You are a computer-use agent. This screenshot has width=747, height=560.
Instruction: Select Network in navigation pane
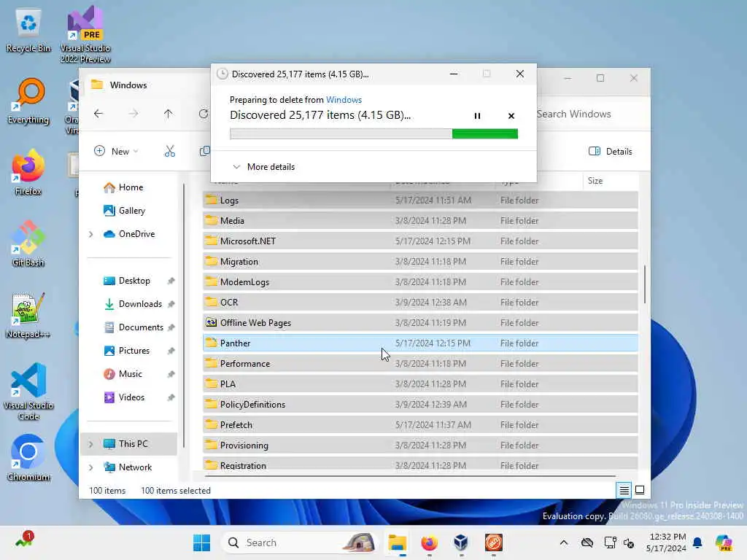click(x=128, y=467)
